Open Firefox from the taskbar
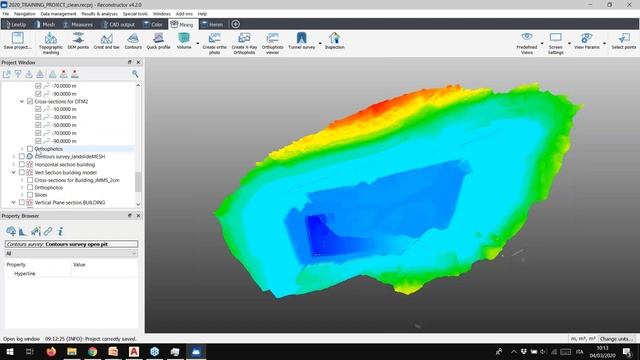Screen dimensions: 640x360 (x=51, y=351)
